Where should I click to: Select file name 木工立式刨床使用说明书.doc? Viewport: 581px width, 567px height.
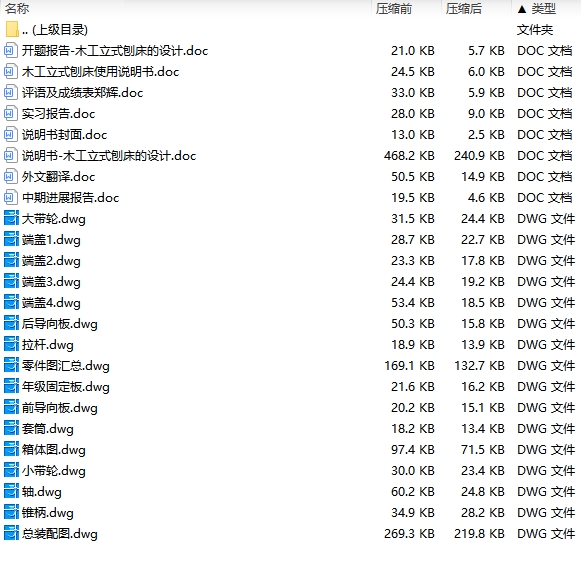pos(100,72)
